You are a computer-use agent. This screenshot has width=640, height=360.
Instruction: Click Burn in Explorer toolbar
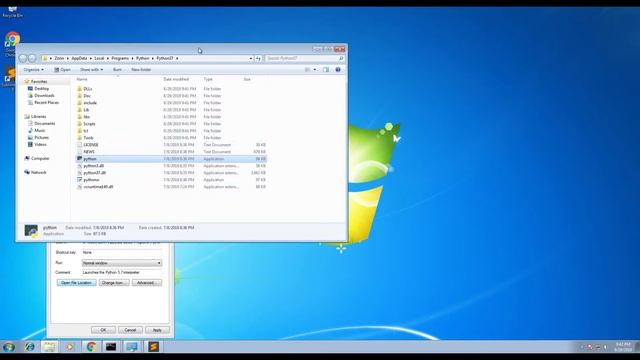pyautogui.click(x=117, y=70)
